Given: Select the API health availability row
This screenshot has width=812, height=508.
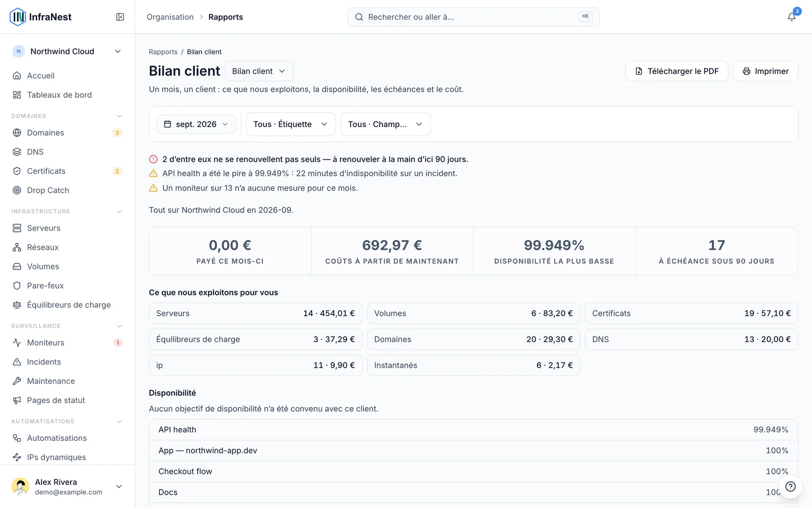Looking at the screenshot, I should [x=473, y=430].
